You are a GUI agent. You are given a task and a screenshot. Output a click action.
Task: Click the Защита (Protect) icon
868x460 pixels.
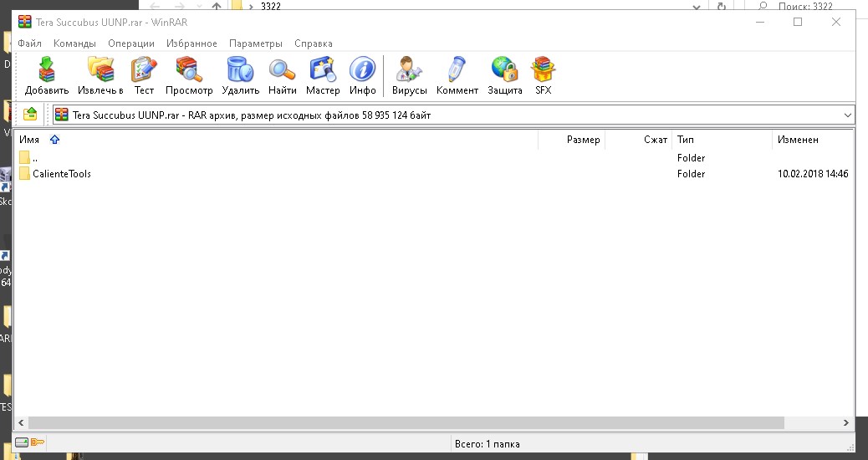tap(505, 69)
